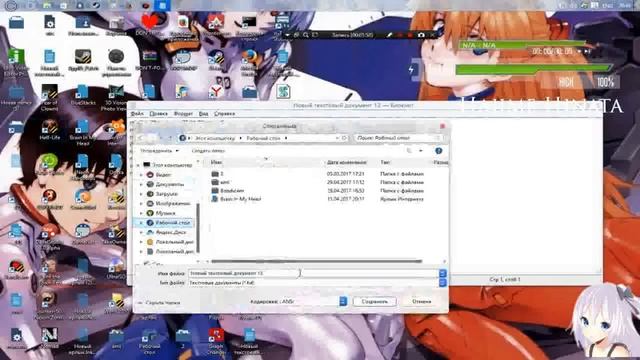This screenshot has width=640, height=360.
Task: Click the folder tree vertical scrollbar
Action: pyautogui.click(x=198, y=228)
